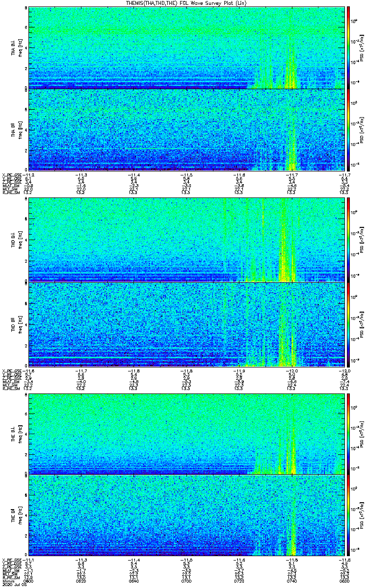Click the "0600" time tick label

pos(29,581)
